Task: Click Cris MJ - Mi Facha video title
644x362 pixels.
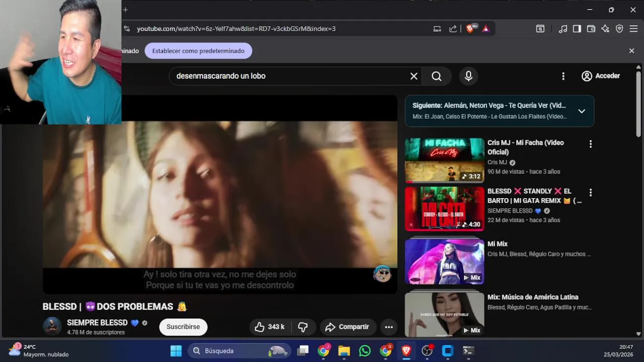Action: tap(525, 147)
